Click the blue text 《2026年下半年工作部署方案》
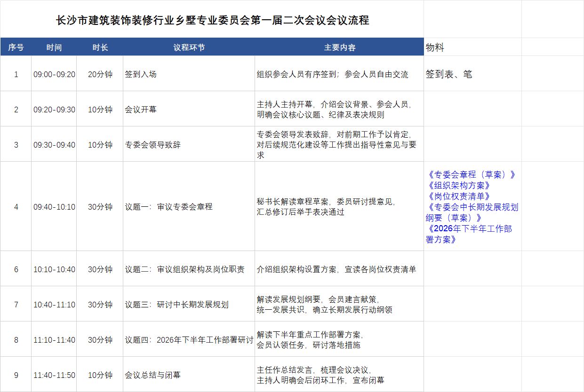 click(469, 234)
